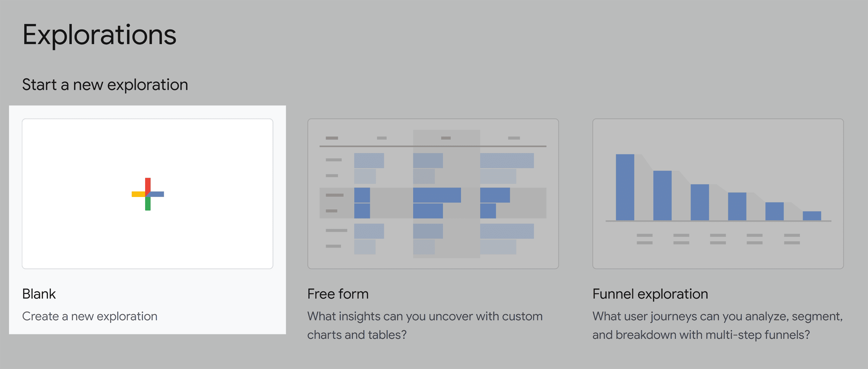
Task: Open the Funnel exploration chart thumbnail
Action: 718,194
